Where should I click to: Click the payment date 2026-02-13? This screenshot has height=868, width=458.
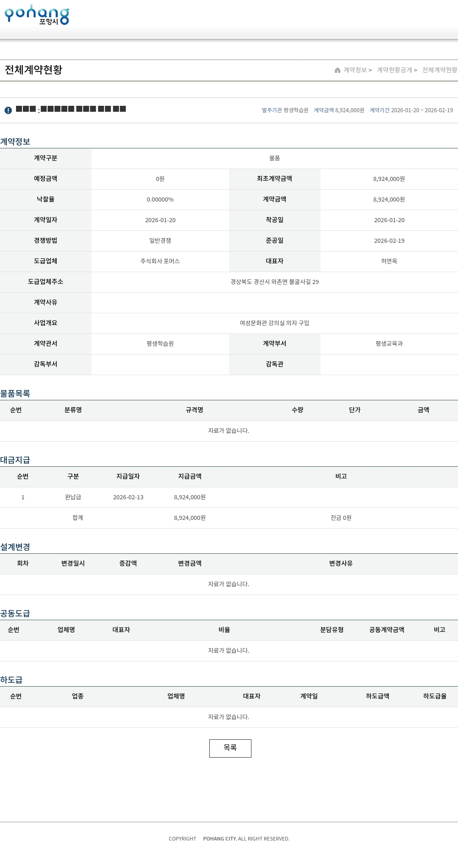click(128, 497)
